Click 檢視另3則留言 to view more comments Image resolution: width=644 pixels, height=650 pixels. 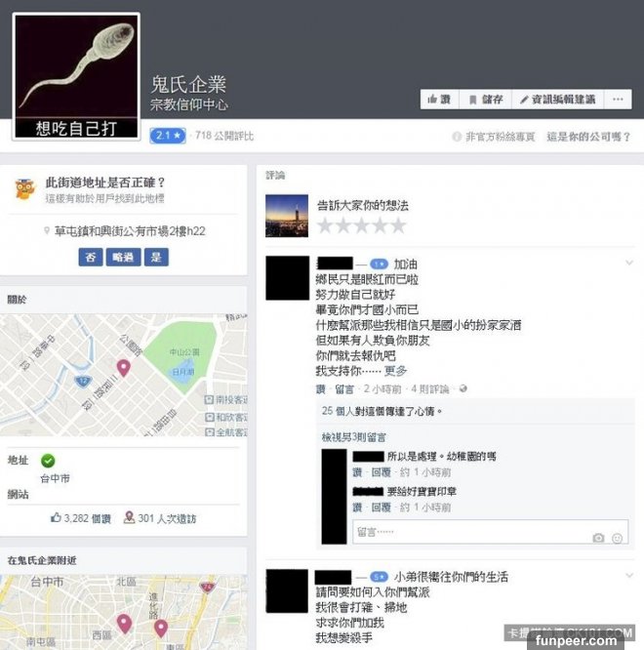[x=353, y=437]
